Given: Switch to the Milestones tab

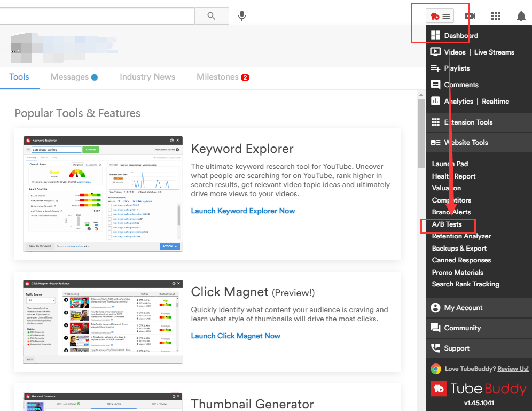Looking at the screenshot, I should point(217,77).
